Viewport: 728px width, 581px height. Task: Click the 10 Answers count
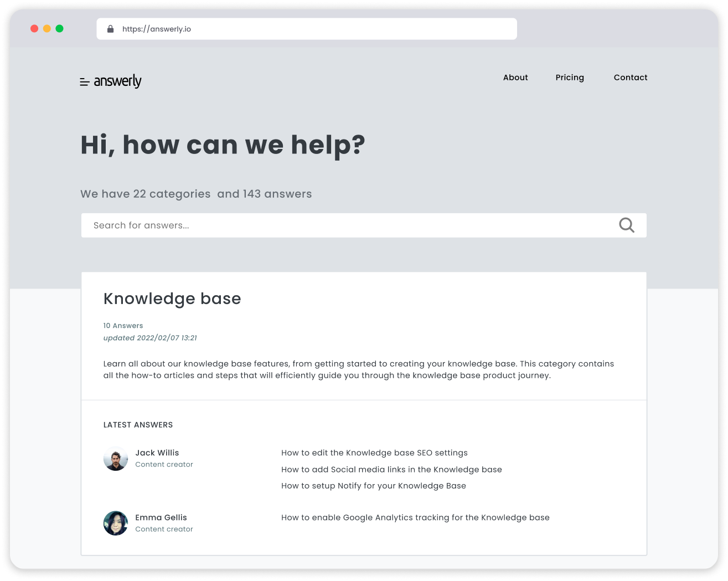123,326
